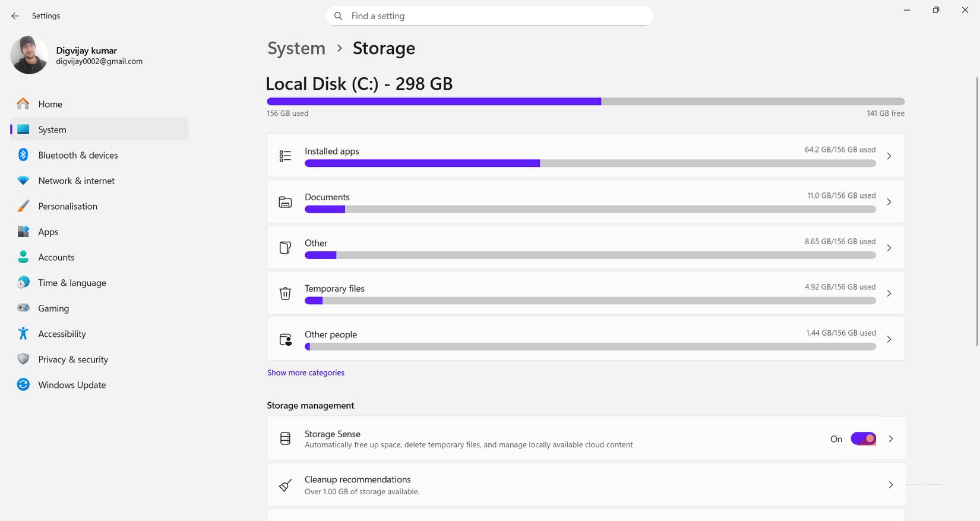
Task: Click the Find a setting search box
Action: [489, 16]
